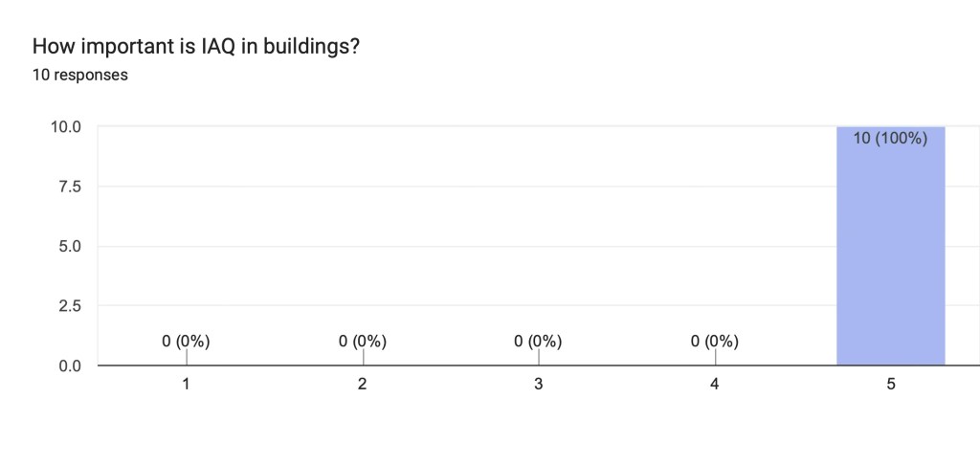Select the "10 (100%)" data label
The width and height of the screenshot is (980, 465).
890,139
